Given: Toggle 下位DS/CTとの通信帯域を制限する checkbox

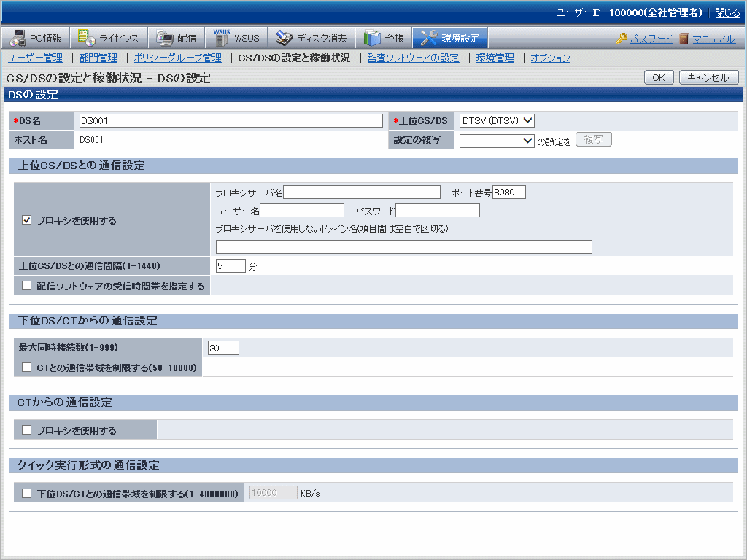Looking at the screenshot, I should pyautogui.click(x=27, y=494).
